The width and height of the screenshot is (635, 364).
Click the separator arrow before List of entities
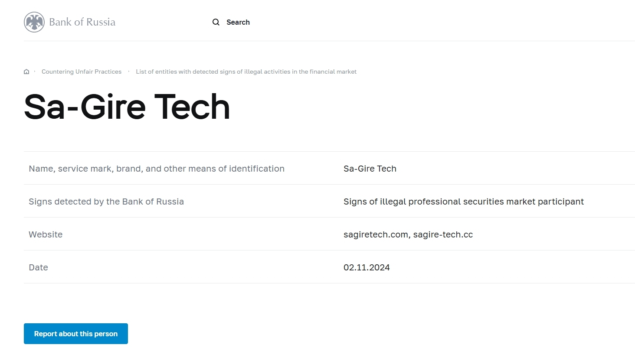[x=129, y=71]
